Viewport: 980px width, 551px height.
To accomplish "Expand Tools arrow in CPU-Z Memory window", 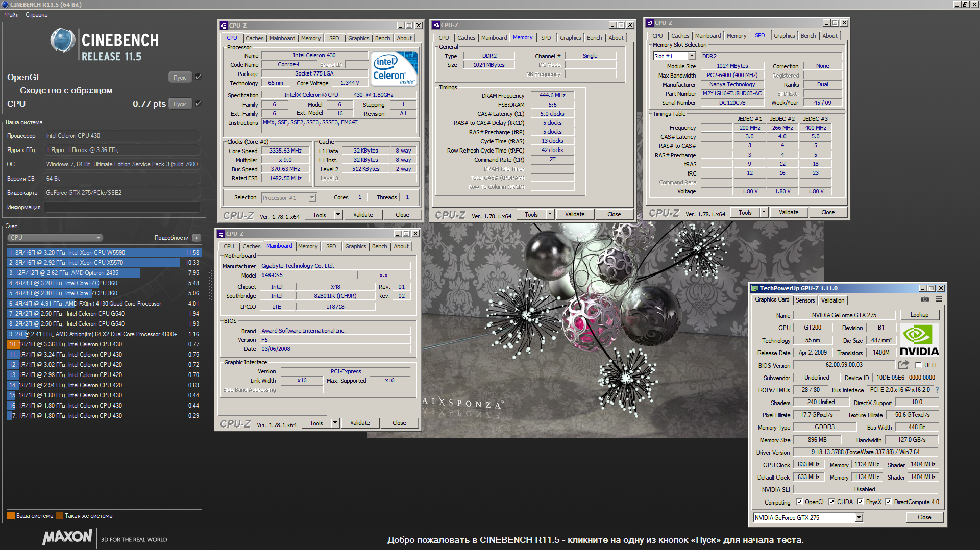I will point(550,215).
